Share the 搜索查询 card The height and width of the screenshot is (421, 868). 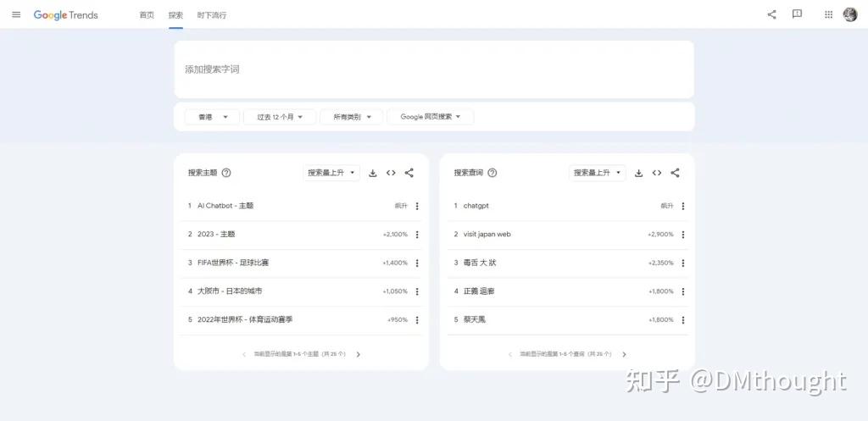coord(675,173)
